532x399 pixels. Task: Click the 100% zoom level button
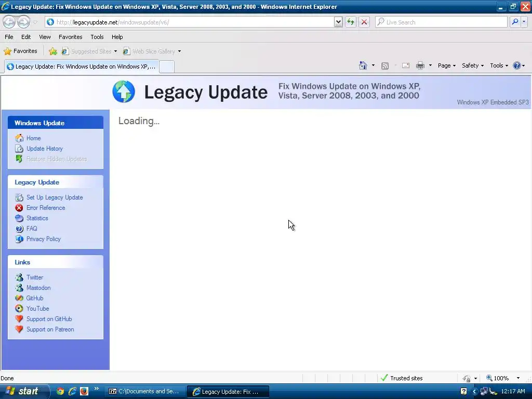(498, 378)
